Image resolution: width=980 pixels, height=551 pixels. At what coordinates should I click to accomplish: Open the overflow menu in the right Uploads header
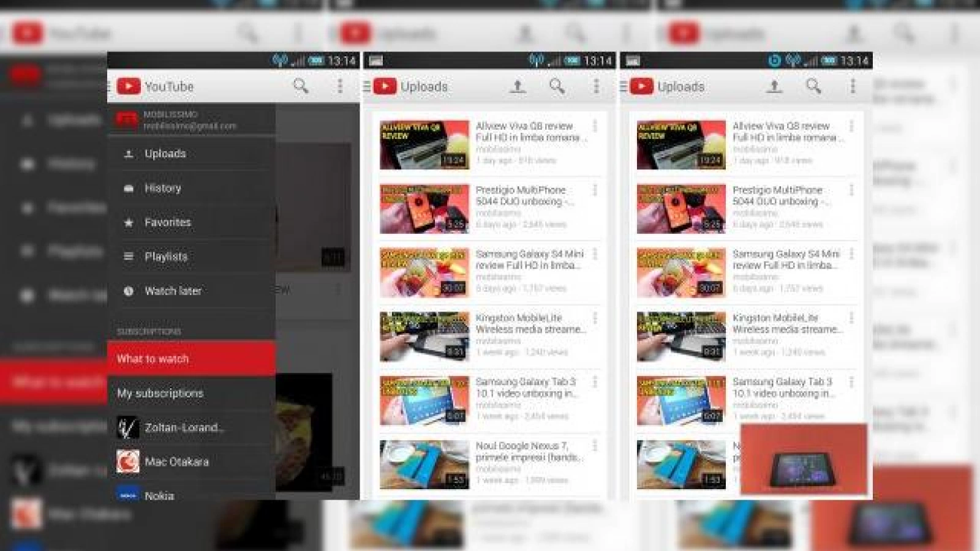click(x=853, y=86)
